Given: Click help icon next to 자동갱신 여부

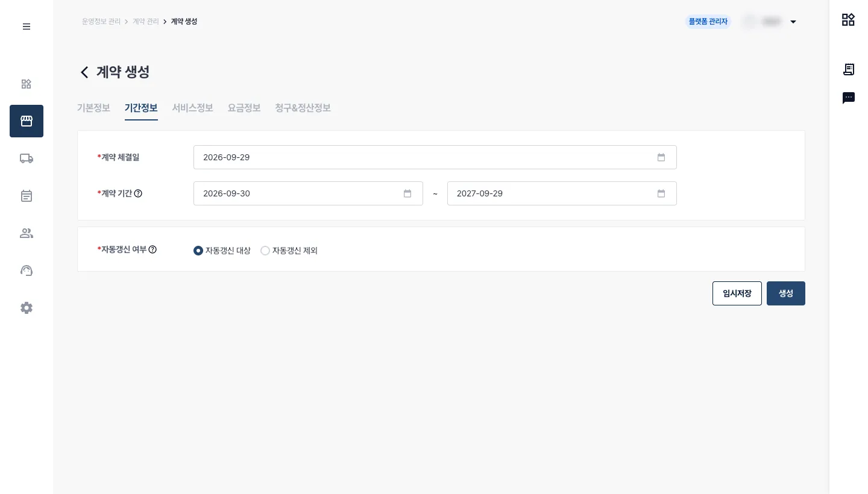Looking at the screenshot, I should point(153,249).
